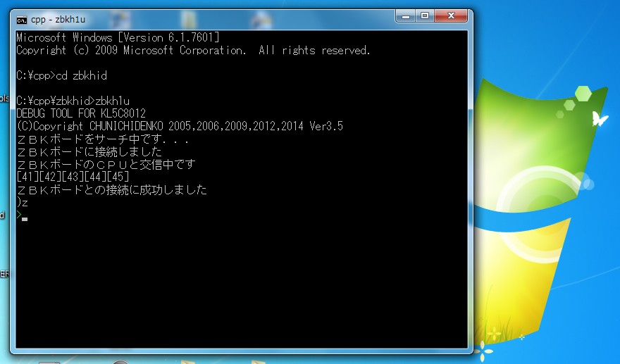Click the '[41][42][43][44][45]' output line
Viewport: 620px width, 364px height.
(x=73, y=177)
